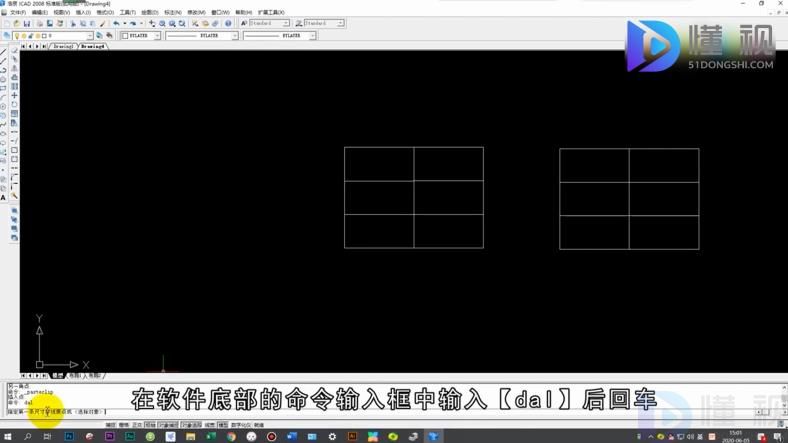Select the 模型 model layout tab
Viewport: 788px width, 443px height.
coord(58,376)
